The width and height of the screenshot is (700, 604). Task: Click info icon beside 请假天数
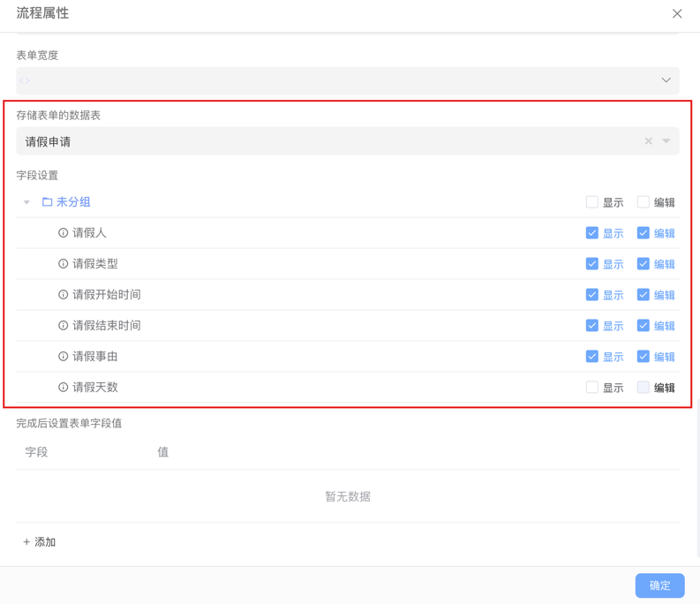tap(63, 388)
